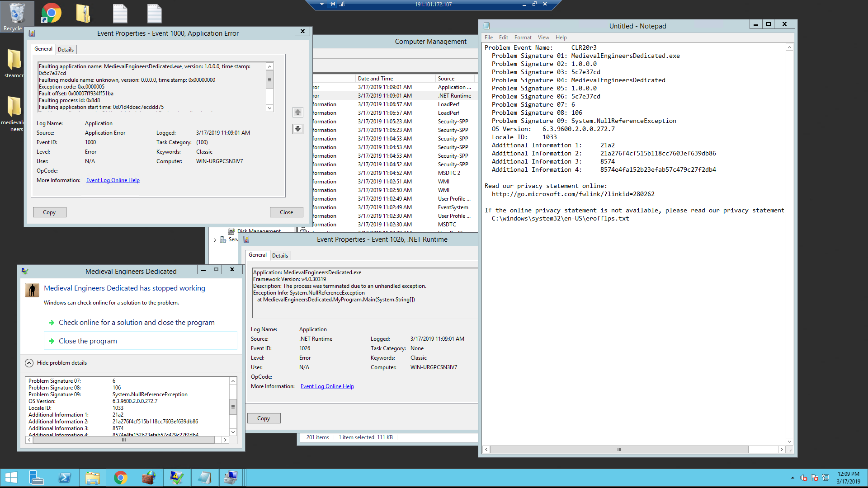The width and height of the screenshot is (868, 488).
Task: Show hidden system tray icons arrow
Action: click(x=792, y=478)
